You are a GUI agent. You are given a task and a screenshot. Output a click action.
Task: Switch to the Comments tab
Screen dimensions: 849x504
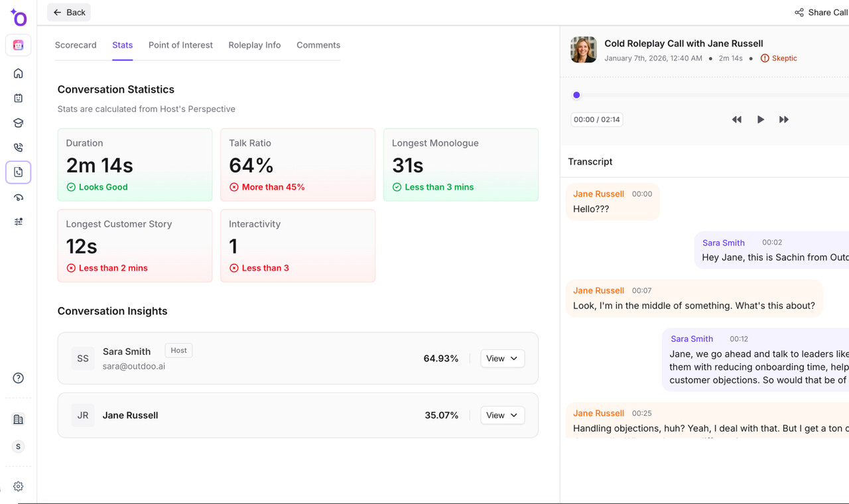[318, 45]
